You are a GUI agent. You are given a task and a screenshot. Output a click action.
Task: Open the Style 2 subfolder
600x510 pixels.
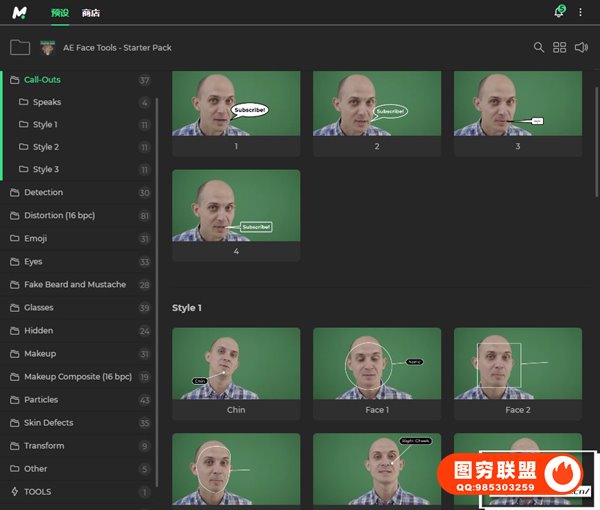tap(45, 147)
